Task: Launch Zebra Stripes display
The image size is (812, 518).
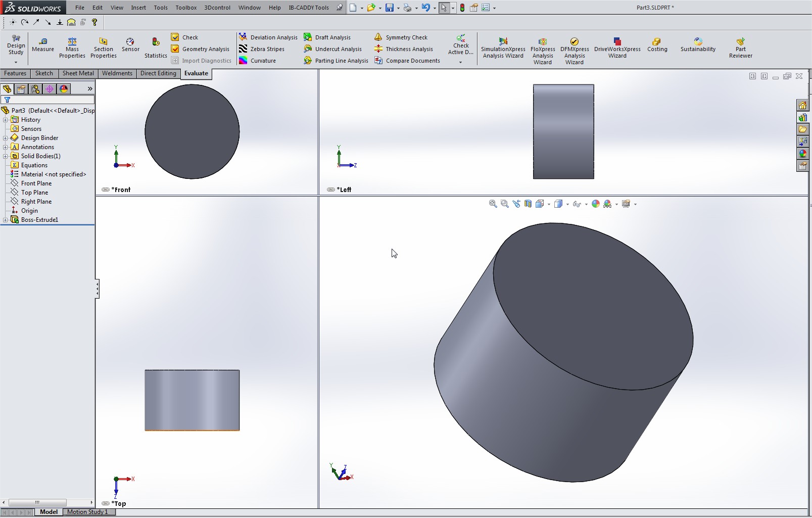Action: tap(243, 49)
